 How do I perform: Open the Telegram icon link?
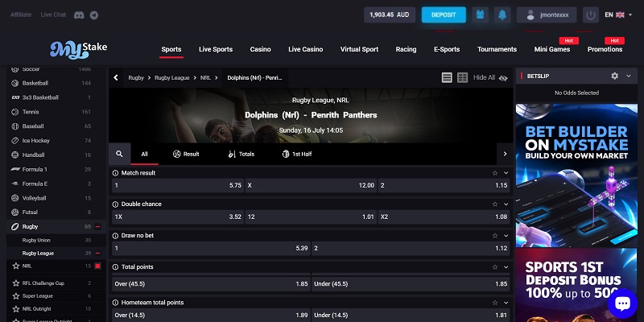(x=94, y=15)
